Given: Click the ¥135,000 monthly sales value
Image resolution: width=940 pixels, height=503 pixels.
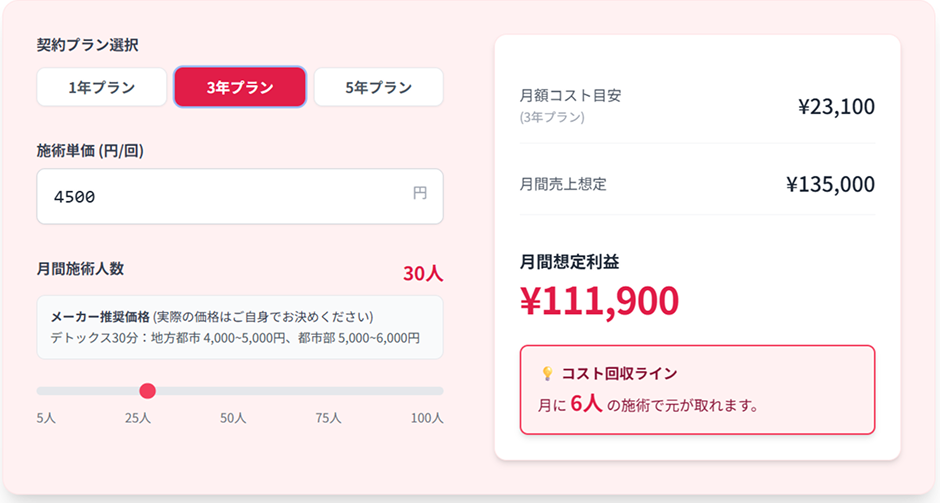Looking at the screenshot, I should click(830, 184).
